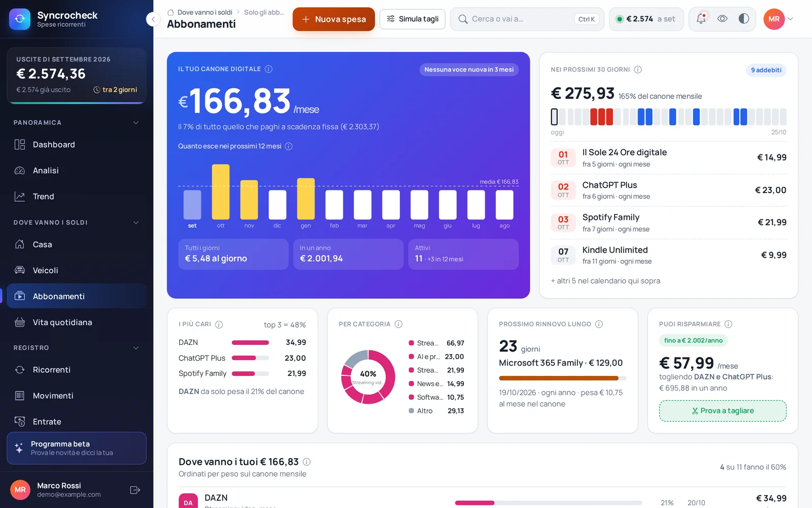Click the Attivi 11 tile
Image resolution: width=812 pixels, height=508 pixels.
point(463,254)
